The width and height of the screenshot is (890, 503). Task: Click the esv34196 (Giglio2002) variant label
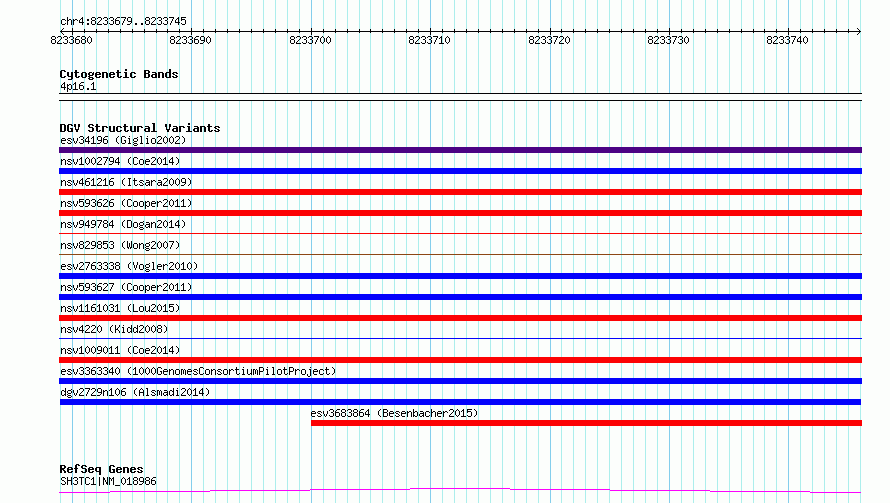123,140
